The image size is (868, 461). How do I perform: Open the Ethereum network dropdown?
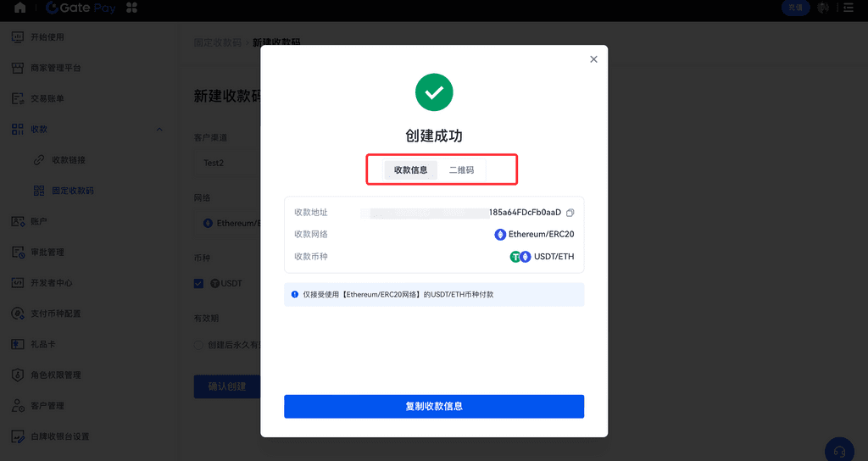[x=227, y=223]
